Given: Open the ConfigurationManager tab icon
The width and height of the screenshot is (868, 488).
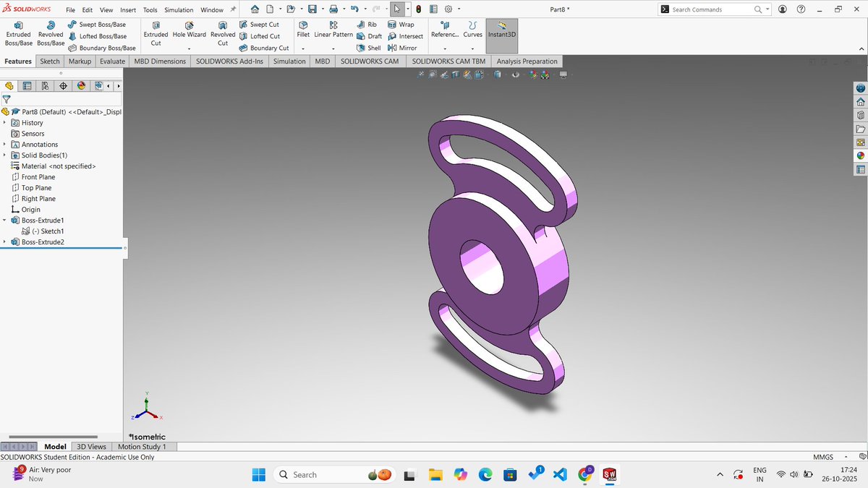Looking at the screenshot, I should [x=45, y=86].
